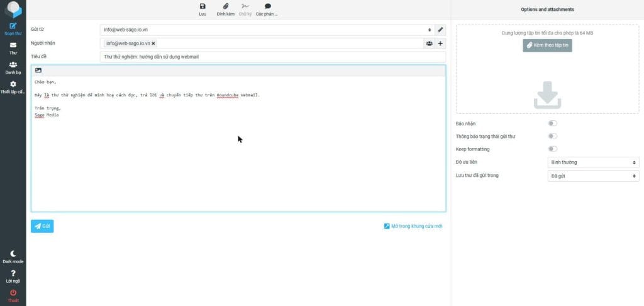Click the Chào bạn greeting line
The width and height of the screenshot is (644, 306).
tap(45, 82)
